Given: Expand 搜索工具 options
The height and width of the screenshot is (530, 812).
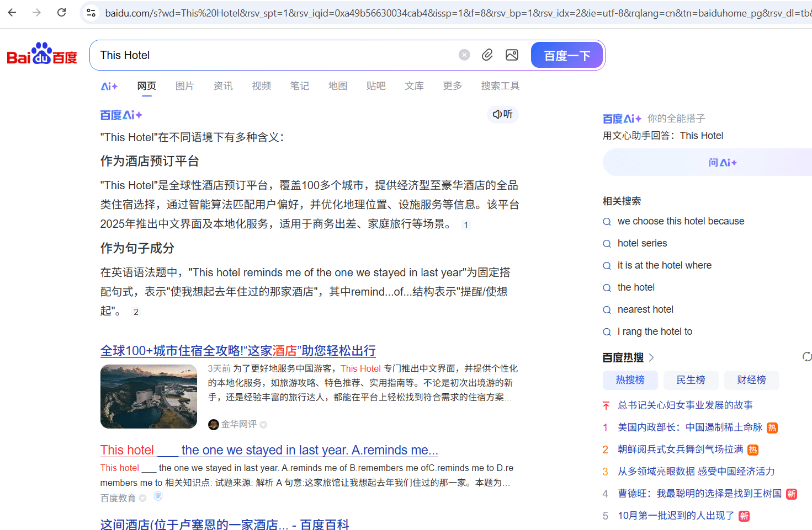Looking at the screenshot, I should [x=500, y=86].
